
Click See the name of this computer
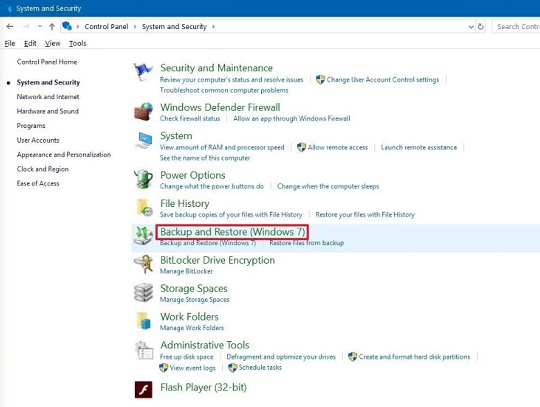tap(205, 158)
